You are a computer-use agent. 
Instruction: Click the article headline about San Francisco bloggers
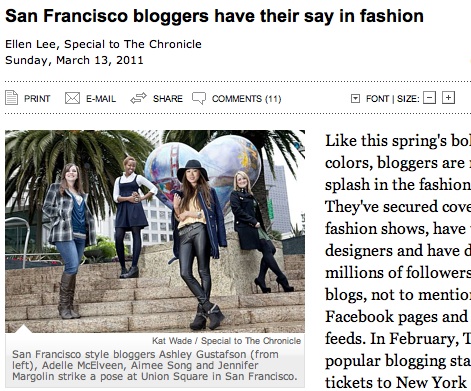pyautogui.click(x=214, y=16)
